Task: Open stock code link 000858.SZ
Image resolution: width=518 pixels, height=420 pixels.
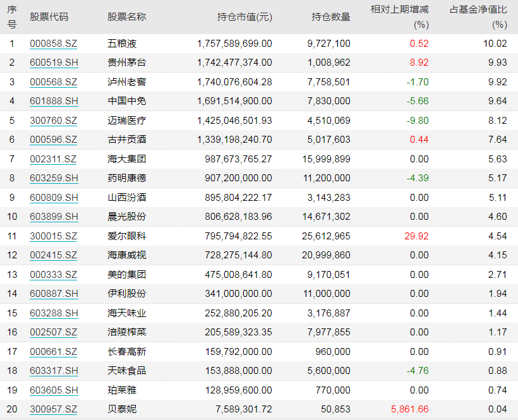Action: 53,44
